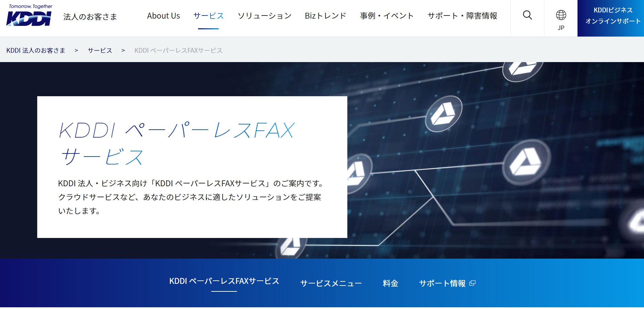Screen dimensions: 644x309
Task: Go to サービス breadcrumb link
Action: pyautogui.click(x=100, y=50)
